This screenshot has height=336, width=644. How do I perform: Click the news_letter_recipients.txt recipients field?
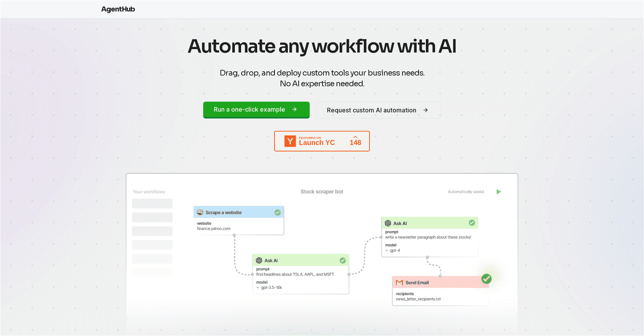[418, 299]
